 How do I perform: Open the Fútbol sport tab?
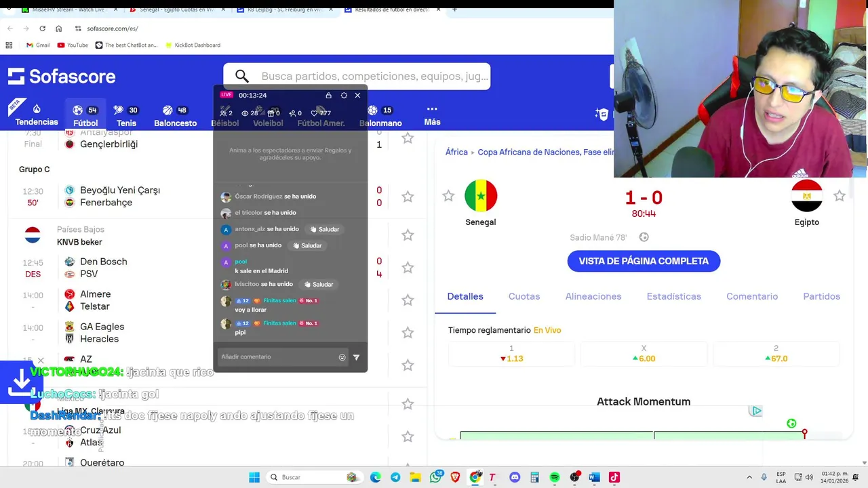(85, 116)
